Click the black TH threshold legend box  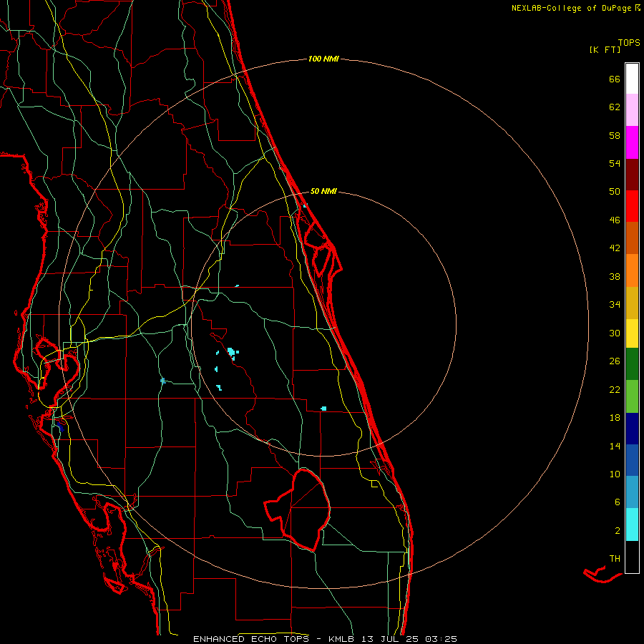[632, 557]
